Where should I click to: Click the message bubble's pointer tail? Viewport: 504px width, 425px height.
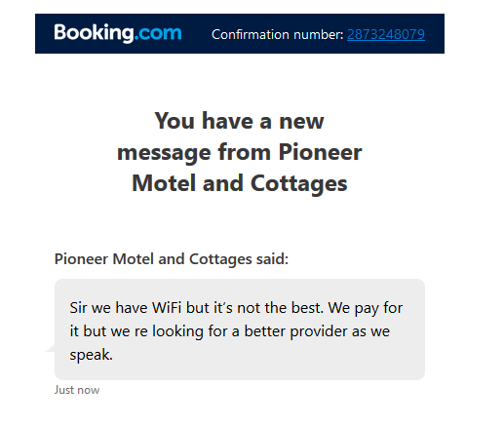pyautogui.click(x=51, y=348)
